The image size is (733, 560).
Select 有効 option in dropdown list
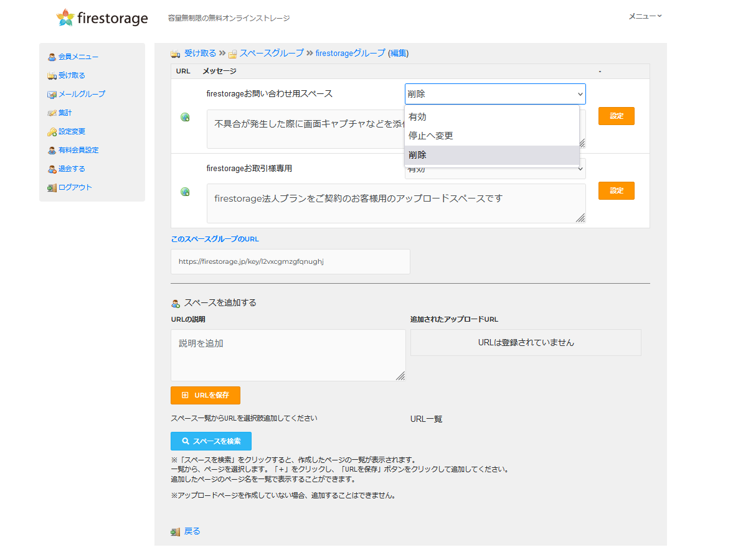492,117
